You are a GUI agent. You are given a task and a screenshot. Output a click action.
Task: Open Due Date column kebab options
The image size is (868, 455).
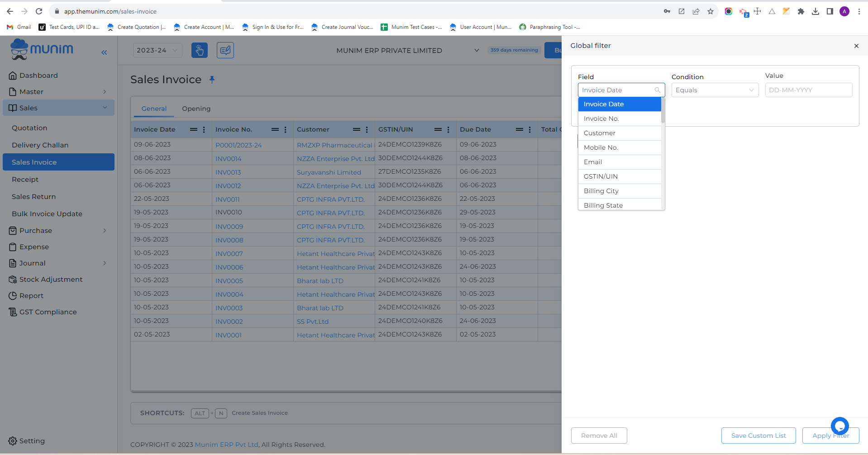tap(530, 129)
